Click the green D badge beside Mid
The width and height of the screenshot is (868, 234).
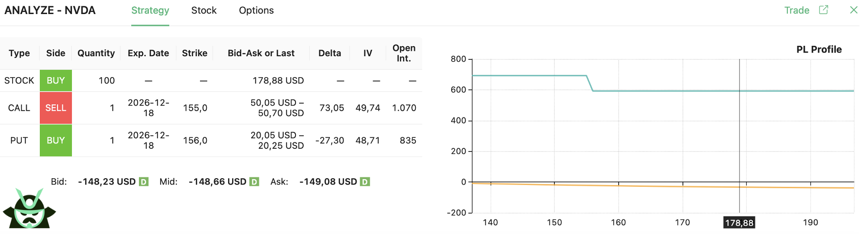coord(254,182)
